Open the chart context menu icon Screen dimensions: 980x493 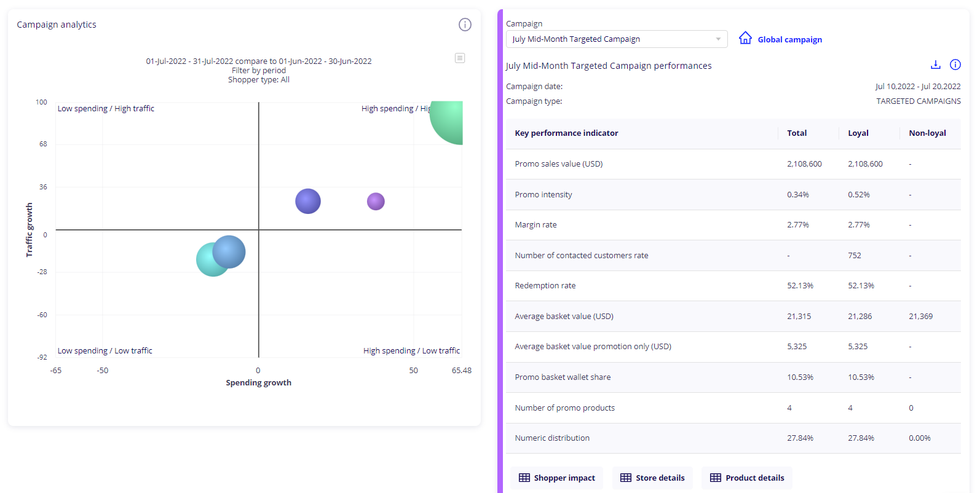coord(460,57)
